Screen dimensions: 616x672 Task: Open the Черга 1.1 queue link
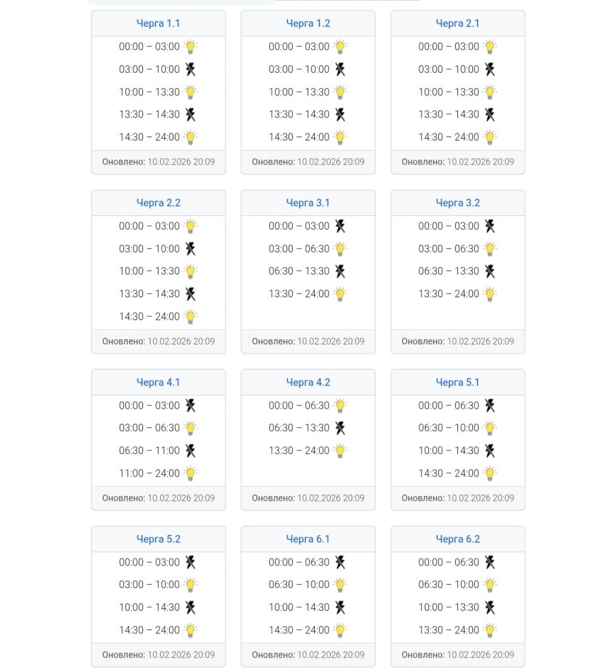[x=158, y=24]
